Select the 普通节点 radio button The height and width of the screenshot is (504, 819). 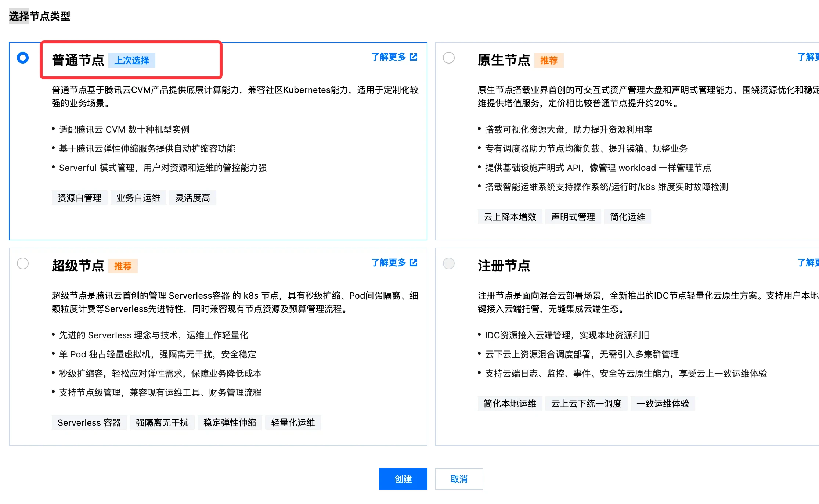coord(23,58)
